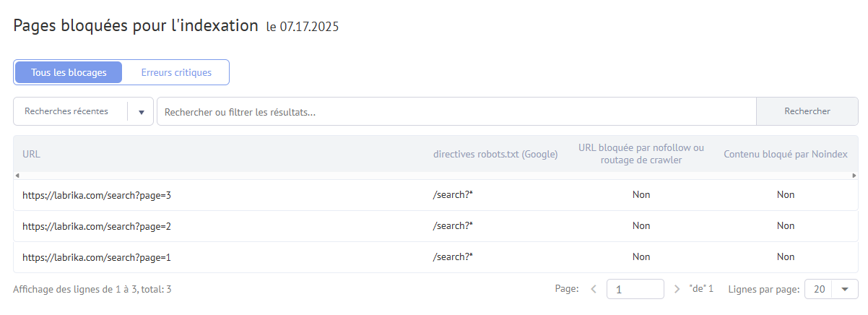The width and height of the screenshot is (868, 315).
Task: Select the Tous les blocages tab
Action: [69, 72]
